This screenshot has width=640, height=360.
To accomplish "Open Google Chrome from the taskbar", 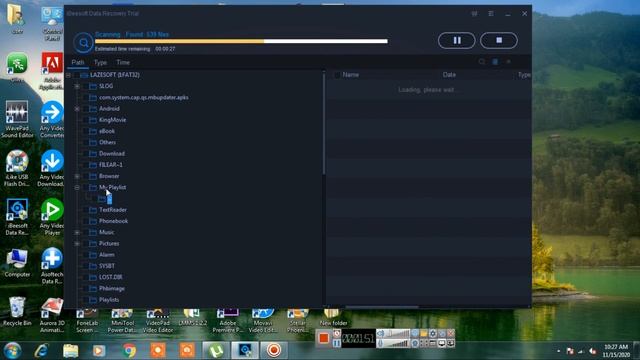I will [129, 350].
